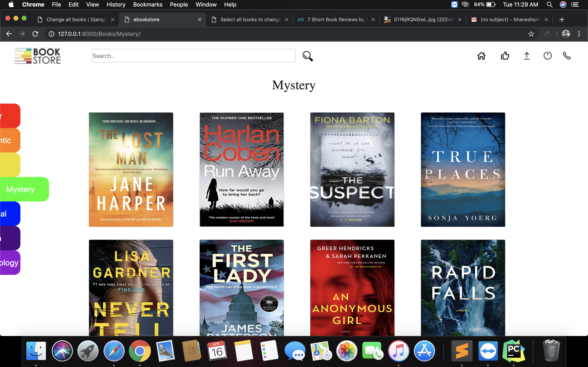
Task: Open the Chrome three-dot menu
Action: pos(579,34)
